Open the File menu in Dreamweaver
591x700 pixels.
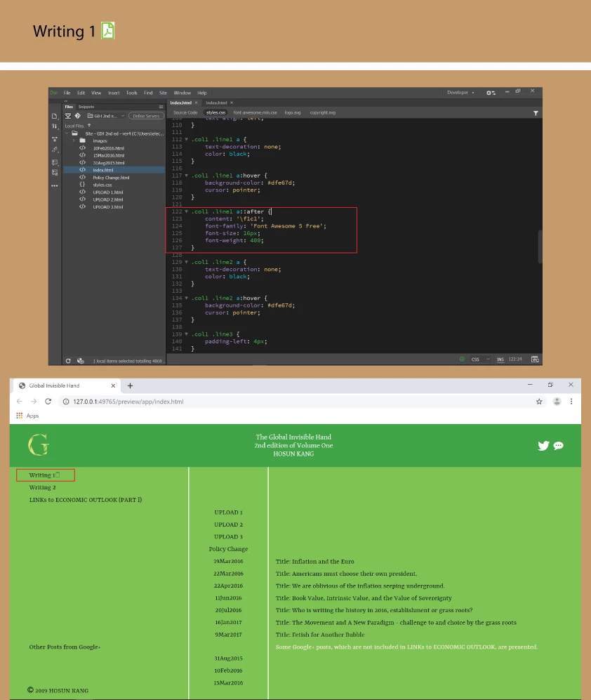click(67, 93)
